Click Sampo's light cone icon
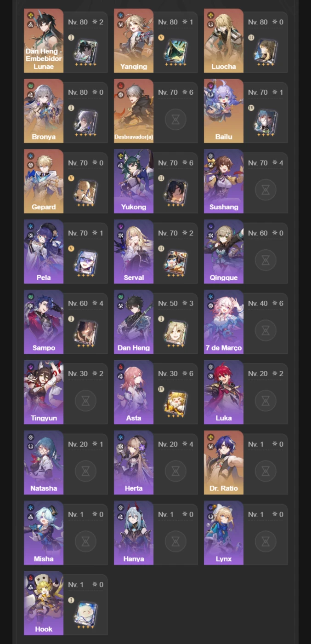 tap(85, 332)
